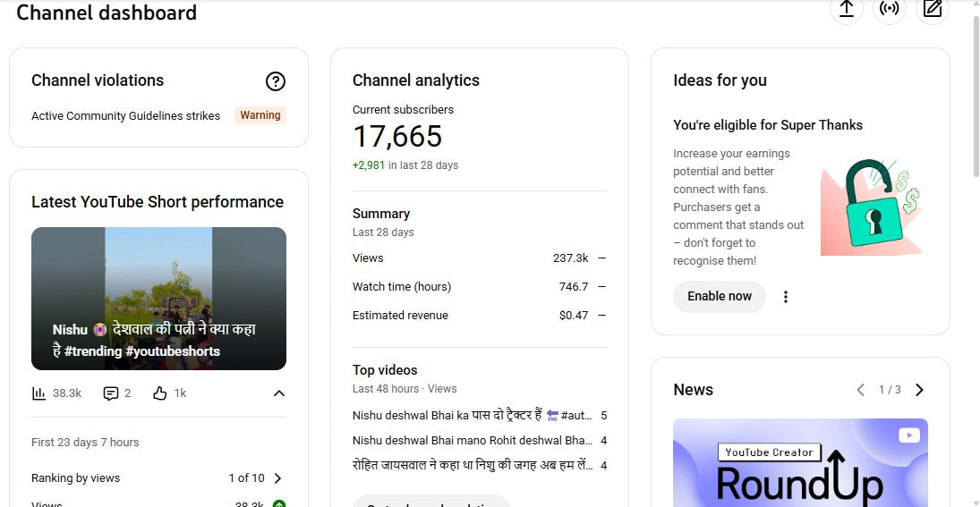Viewport: 980px width, 507px height.
Task: Open the channel violations help icon
Action: click(x=276, y=81)
